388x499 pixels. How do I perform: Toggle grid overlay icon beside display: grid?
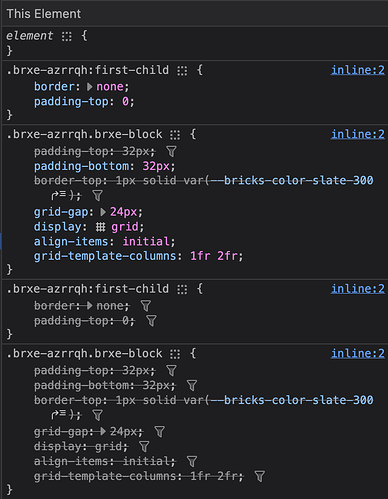tap(100, 227)
